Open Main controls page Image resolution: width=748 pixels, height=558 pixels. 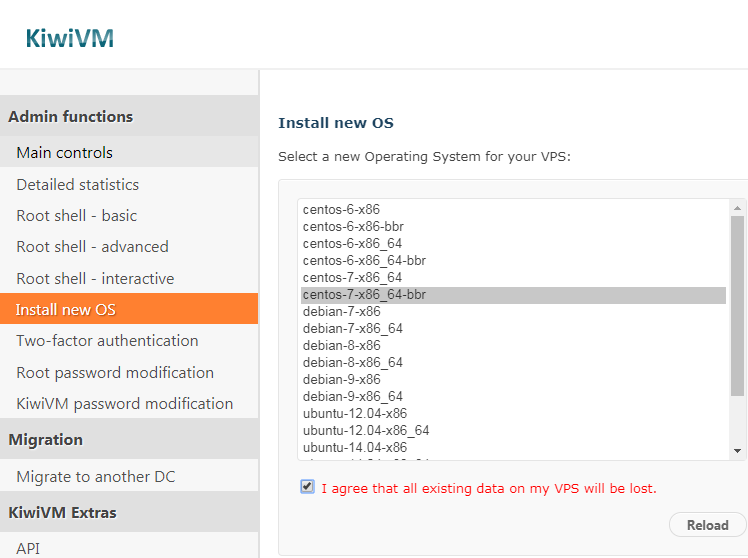pyautogui.click(x=64, y=153)
